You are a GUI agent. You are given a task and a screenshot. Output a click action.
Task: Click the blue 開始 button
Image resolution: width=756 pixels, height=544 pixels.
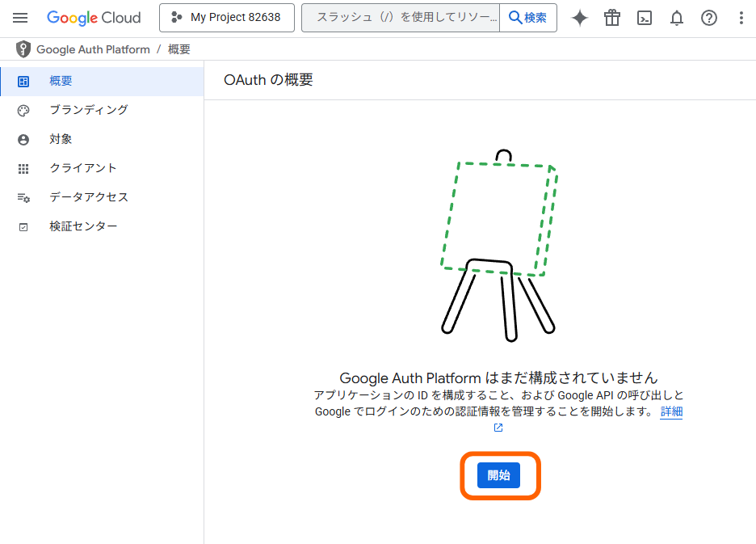click(x=498, y=475)
